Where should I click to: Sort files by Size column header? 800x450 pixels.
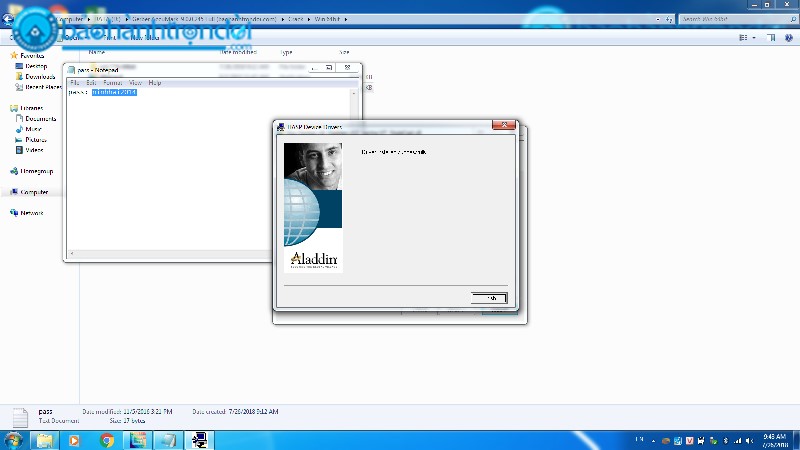tap(344, 52)
